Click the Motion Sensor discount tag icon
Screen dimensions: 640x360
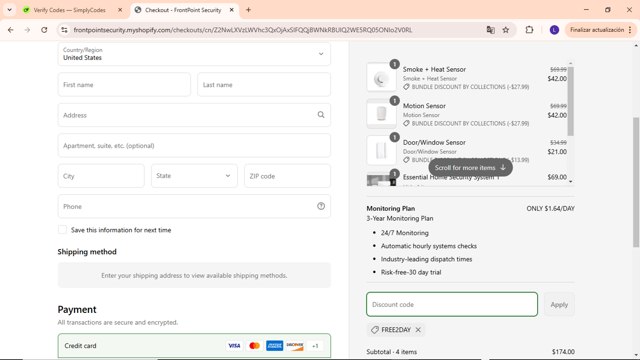pos(406,123)
